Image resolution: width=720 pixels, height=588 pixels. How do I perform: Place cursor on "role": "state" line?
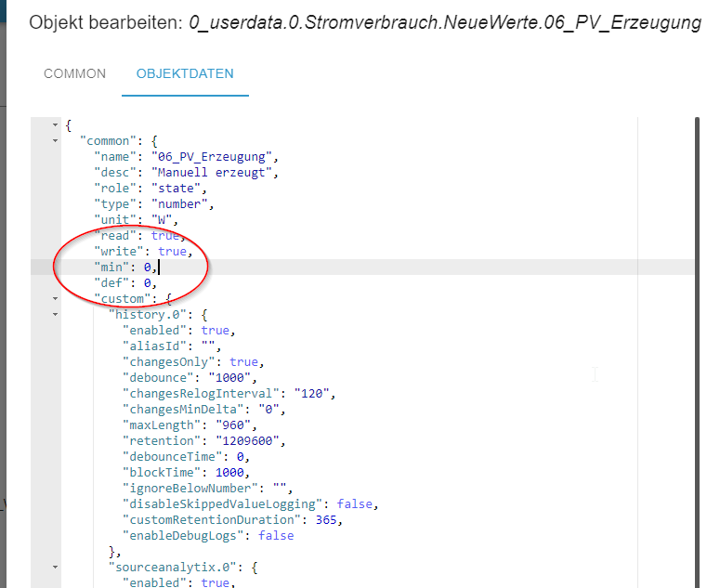click(151, 189)
